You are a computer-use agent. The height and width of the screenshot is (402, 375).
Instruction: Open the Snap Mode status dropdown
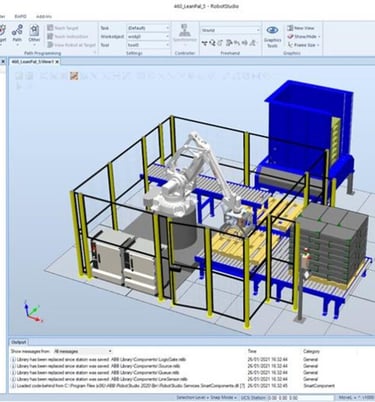[224, 397]
